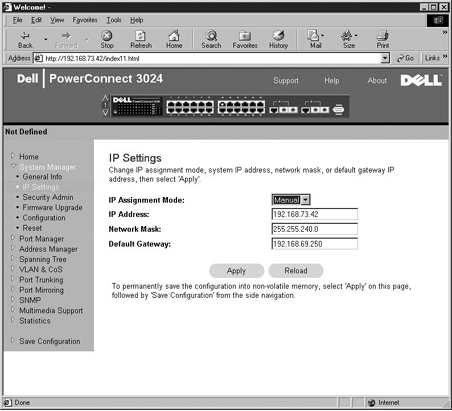Click the Stop icon in toolbar
The height and width of the screenshot is (411, 452).
(x=107, y=35)
